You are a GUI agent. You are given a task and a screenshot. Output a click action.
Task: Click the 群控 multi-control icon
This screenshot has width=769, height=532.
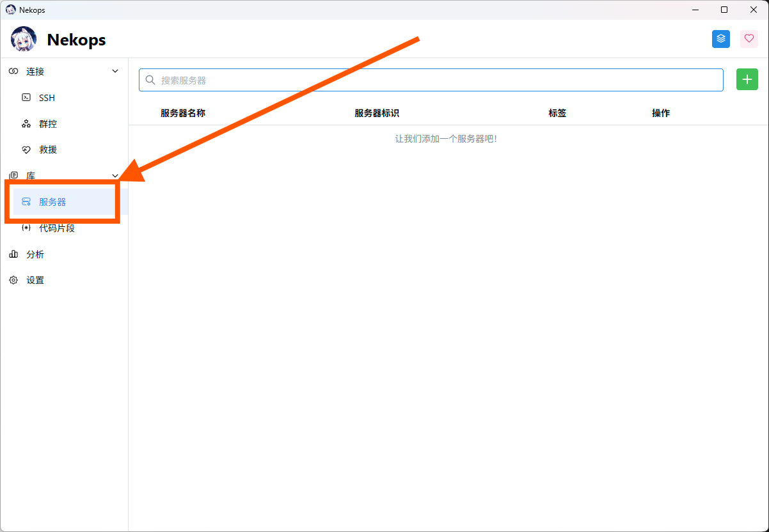26,124
